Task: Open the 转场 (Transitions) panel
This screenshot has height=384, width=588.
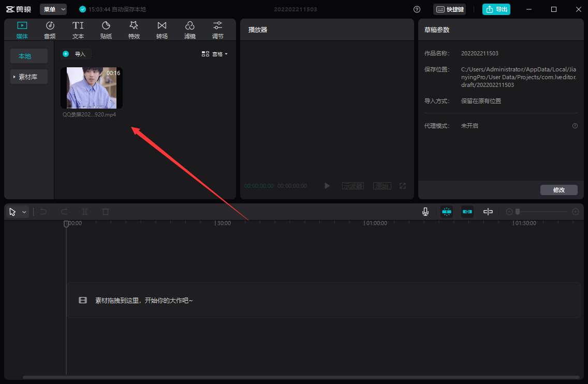Action: pyautogui.click(x=161, y=28)
